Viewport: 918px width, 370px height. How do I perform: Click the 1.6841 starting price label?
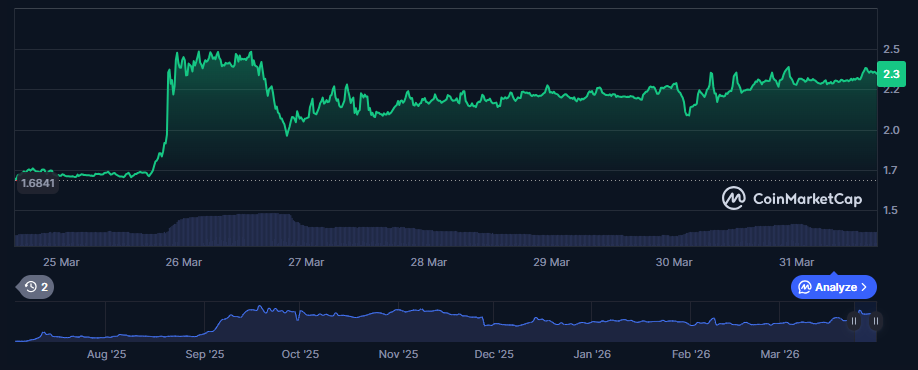[37, 184]
